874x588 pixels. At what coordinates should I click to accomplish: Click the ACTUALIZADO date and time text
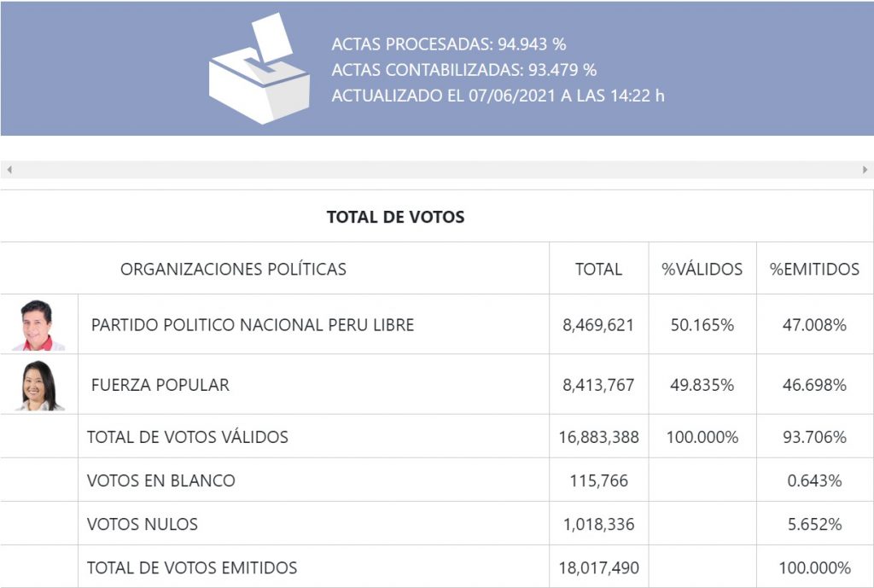tap(498, 96)
